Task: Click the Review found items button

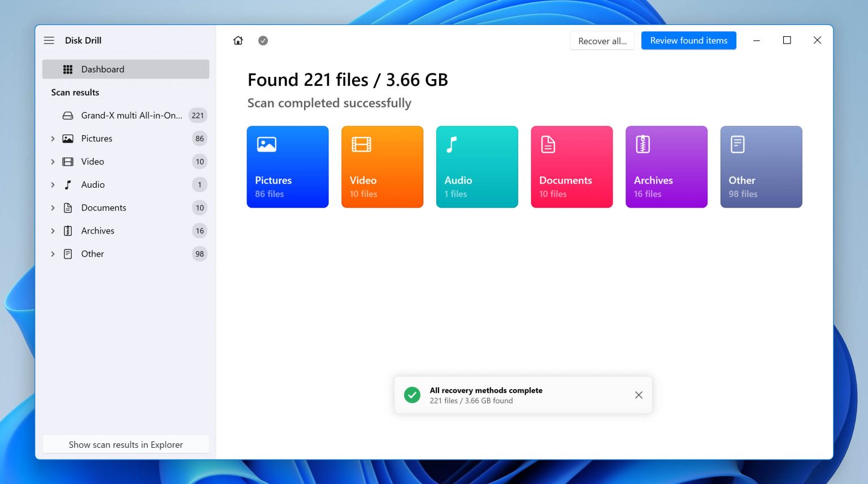Action: coord(689,40)
